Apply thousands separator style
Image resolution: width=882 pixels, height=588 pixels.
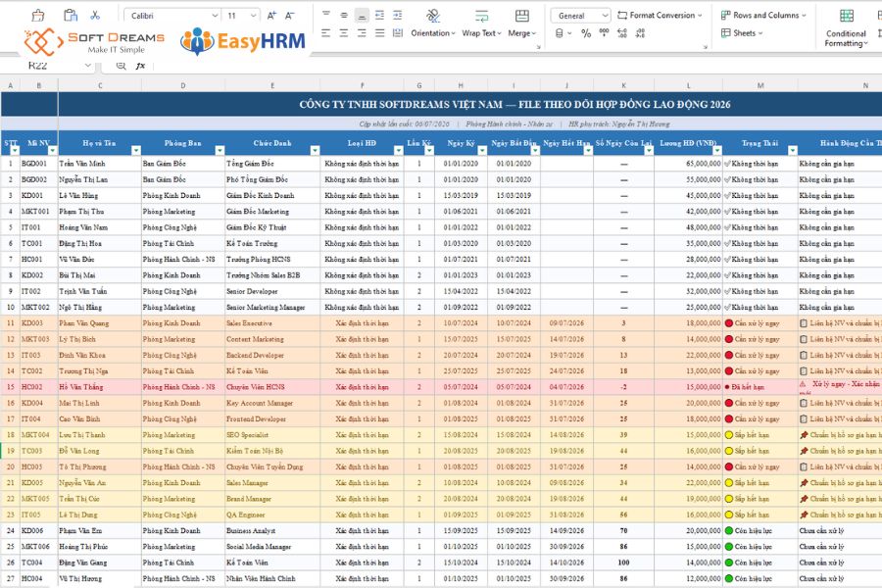click(x=604, y=32)
